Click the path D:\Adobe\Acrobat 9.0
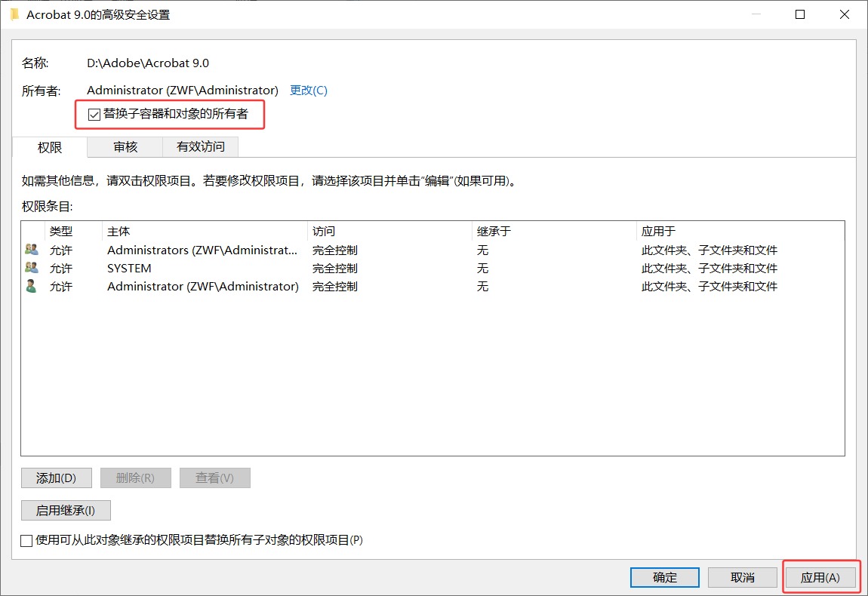This screenshot has width=868, height=596. tap(148, 63)
